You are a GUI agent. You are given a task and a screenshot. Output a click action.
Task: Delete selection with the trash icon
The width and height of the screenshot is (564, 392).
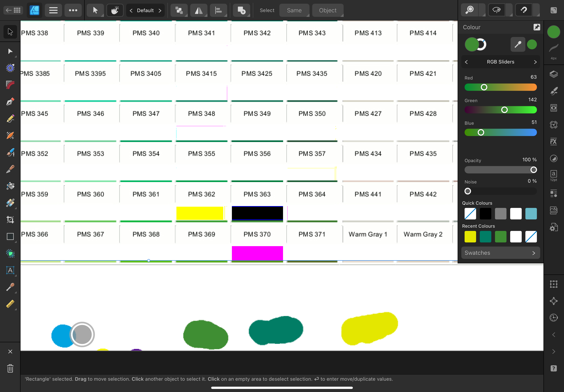[x=10, y=368]
